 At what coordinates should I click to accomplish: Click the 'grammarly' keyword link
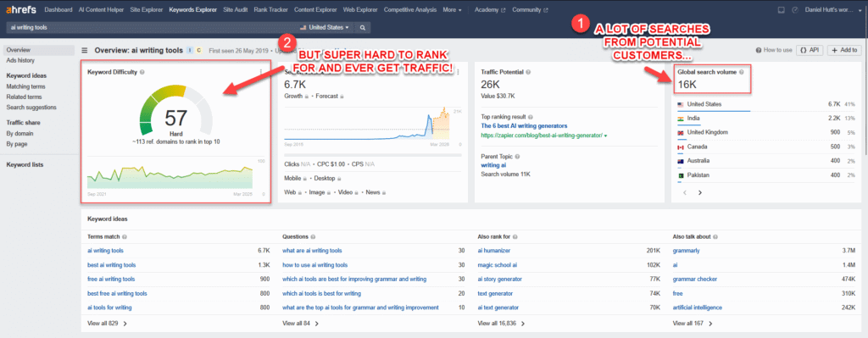(686, 251)
